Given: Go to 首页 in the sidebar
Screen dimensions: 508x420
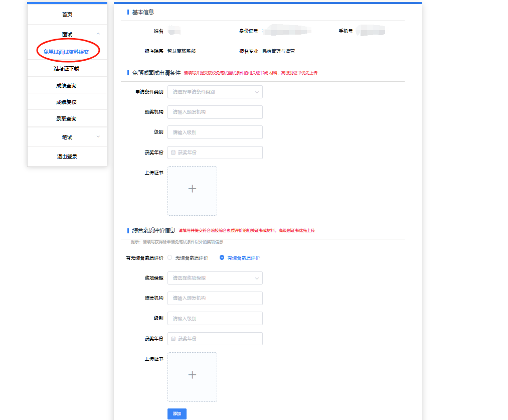Looking at the screenshot, I should pos(67,15).
